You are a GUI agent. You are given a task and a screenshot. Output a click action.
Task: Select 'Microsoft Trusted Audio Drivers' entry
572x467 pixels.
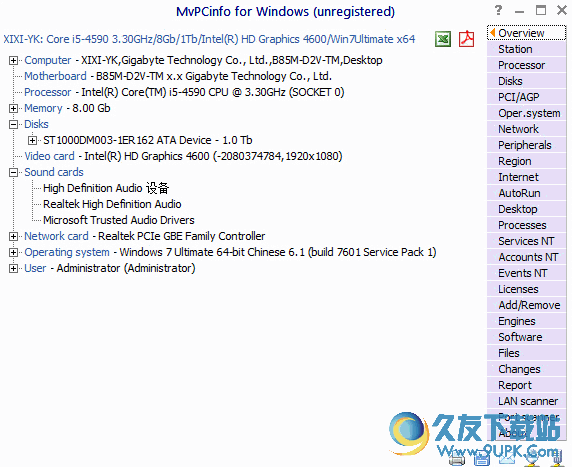pyautogui.click(x=119, y=220)
